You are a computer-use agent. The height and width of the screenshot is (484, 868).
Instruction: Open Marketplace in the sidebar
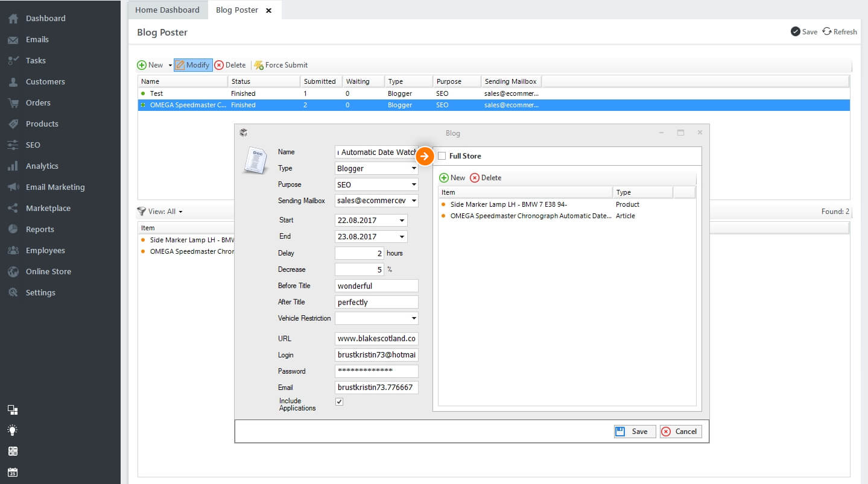point(48,208)
